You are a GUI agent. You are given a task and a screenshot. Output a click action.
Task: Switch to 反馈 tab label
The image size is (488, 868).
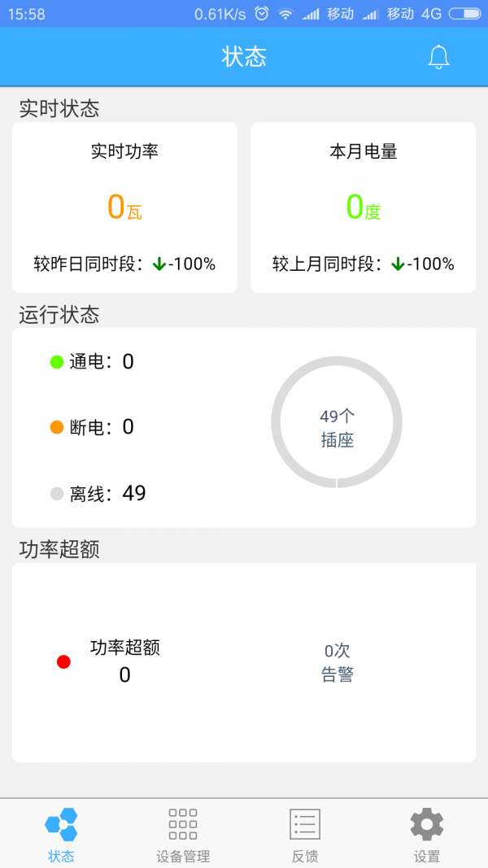click(305, 856)
